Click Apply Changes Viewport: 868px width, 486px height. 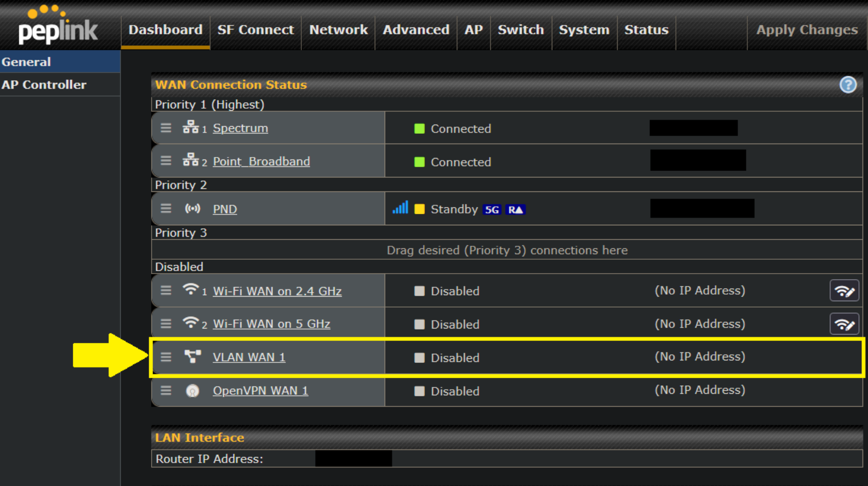click(807, 30)
